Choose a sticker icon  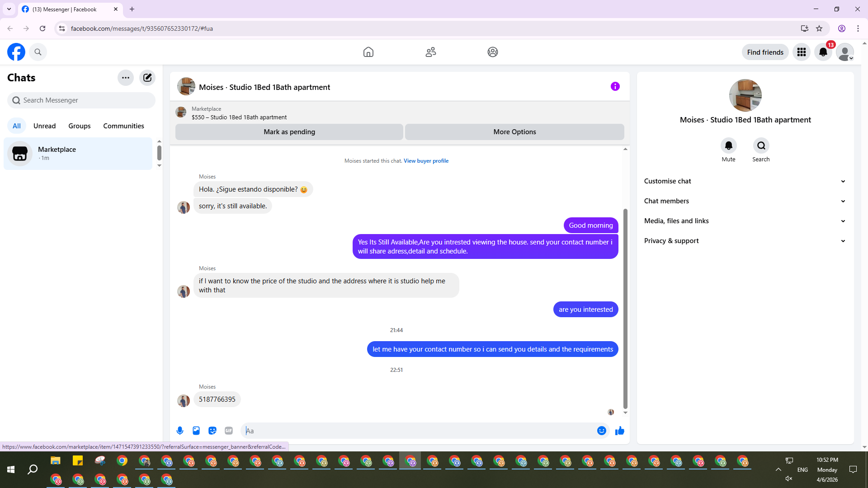212,431
